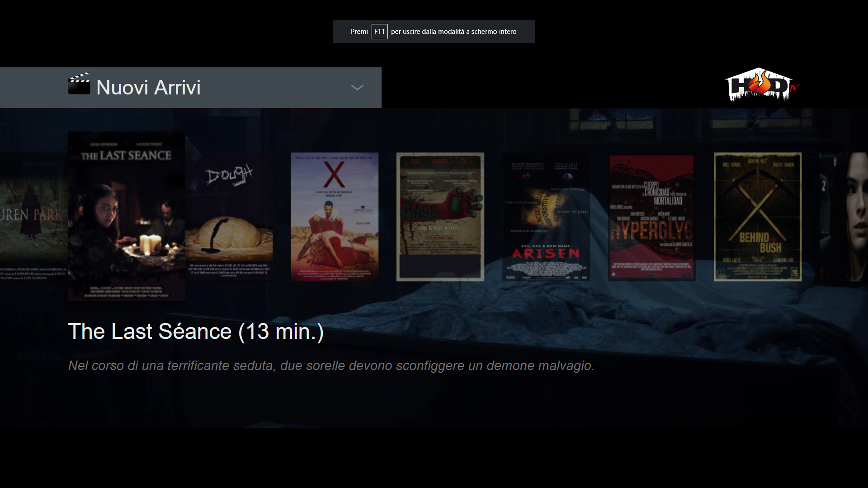Image resolution: width=868 pixels, height=488 pixels.
Task: Select the Nuovi Arrivi header bar
Action: (190, 87)
